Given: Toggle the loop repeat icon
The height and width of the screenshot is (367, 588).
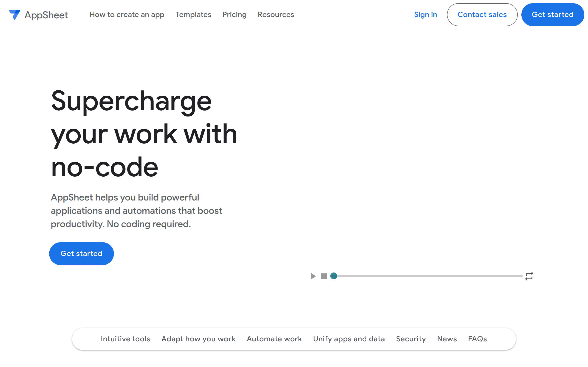Looking at the screenshot, I should [x=529, y=276].
